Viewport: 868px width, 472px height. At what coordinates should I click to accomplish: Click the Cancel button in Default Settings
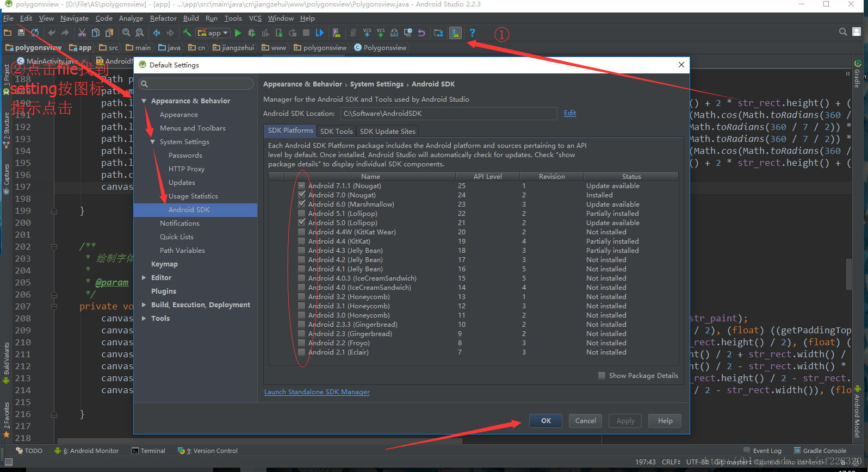click(x=586, y=420)
